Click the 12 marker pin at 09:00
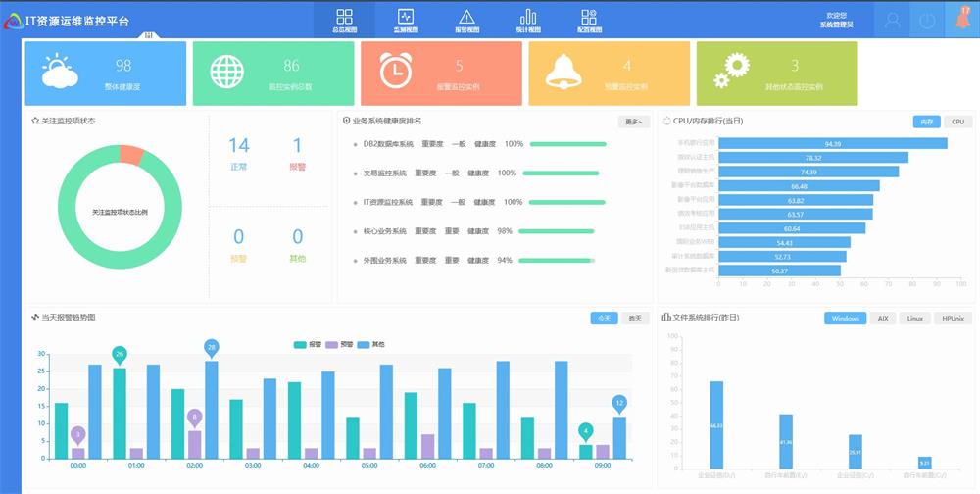Screen dimensions: 980x494 [619, 404]
